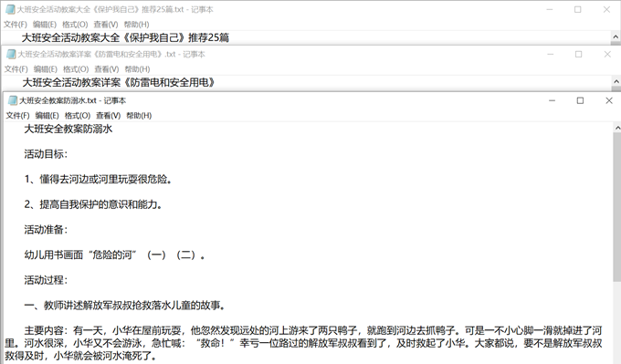Click heading text 大班安全教案防溺水

pyautogui.click(x=68, y=129)
